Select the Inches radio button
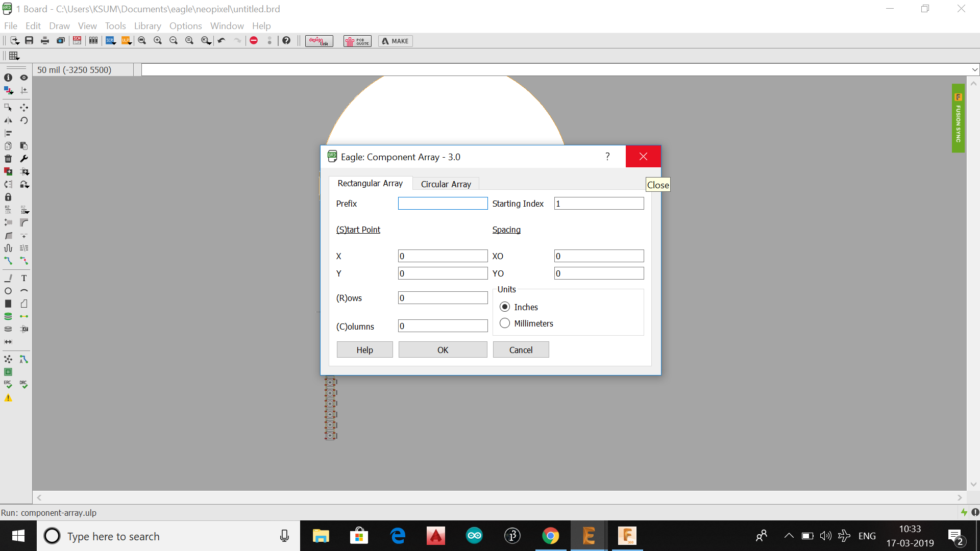Viewport: 980px width, 551px height. (x=505, y=307)
